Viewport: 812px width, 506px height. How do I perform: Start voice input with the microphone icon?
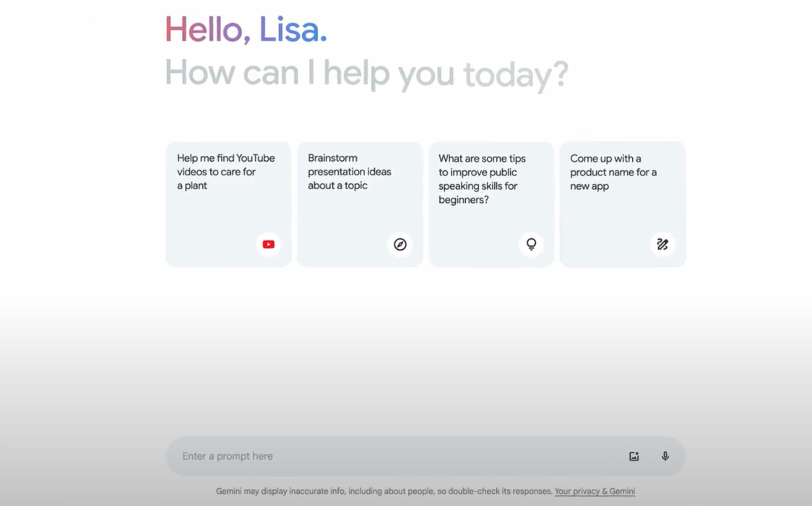point(665,456)
